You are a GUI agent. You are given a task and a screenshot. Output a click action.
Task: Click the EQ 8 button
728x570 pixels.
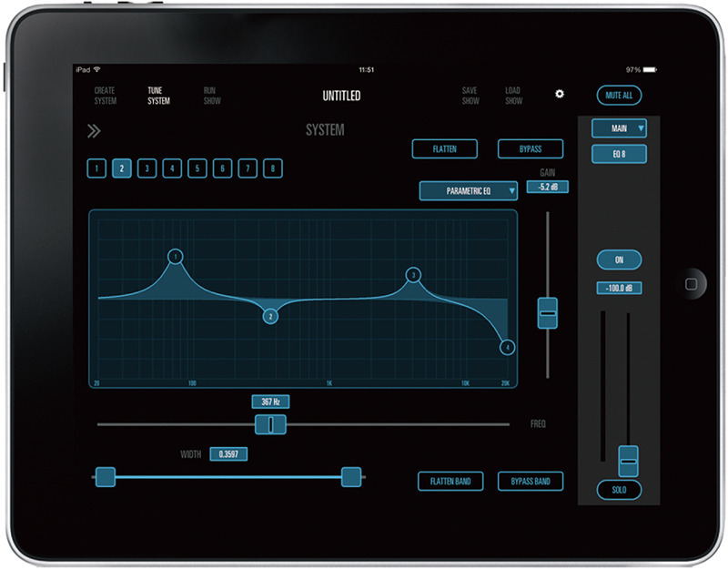(x=619, y=154)
